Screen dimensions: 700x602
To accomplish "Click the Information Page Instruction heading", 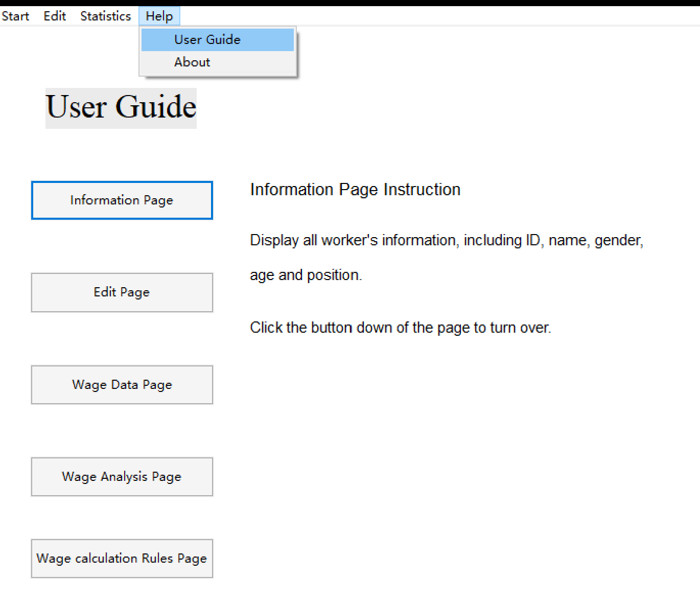I will (355, 189).
